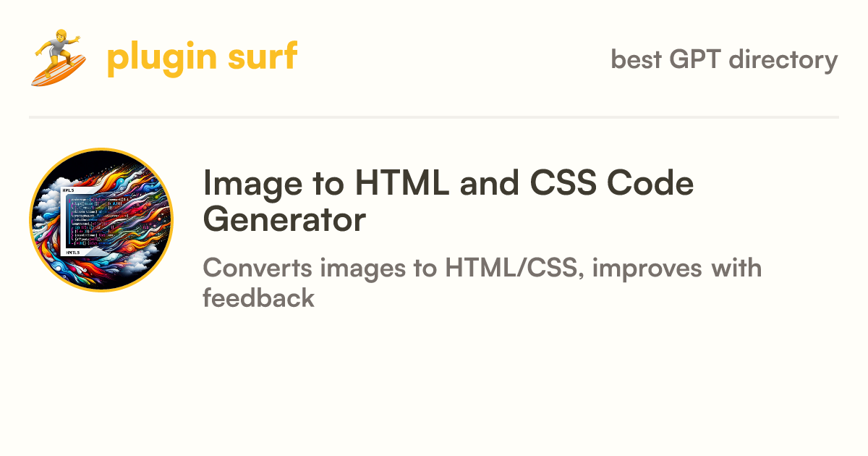Screen dimensions: 868x456
Task: Click the words "improves with" in the description
Action: click(x=677, y=269)
